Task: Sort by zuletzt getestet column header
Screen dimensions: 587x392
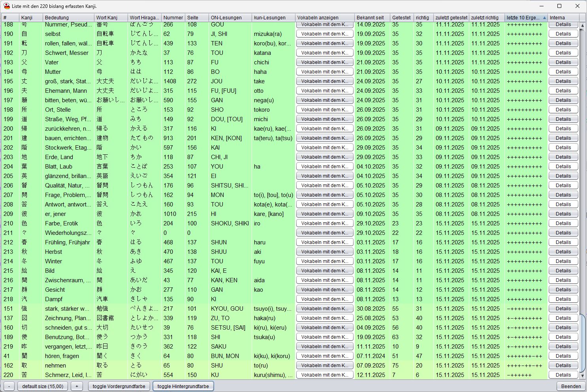Action: click(x=451, y=18)
